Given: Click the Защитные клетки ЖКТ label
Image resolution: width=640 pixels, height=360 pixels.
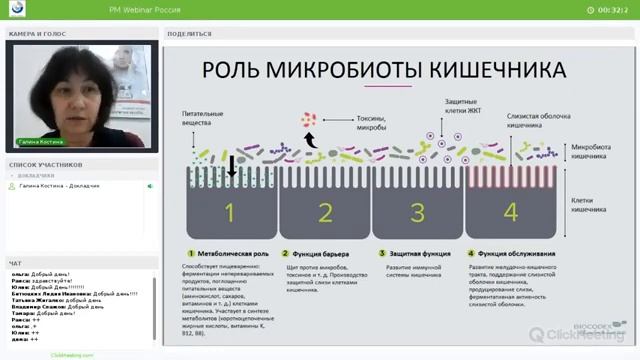Looking at the screenshot, I should tap(463, 106).
